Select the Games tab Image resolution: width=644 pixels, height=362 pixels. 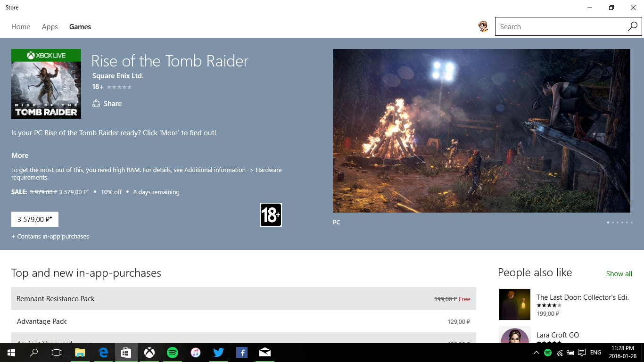(80, 27)
